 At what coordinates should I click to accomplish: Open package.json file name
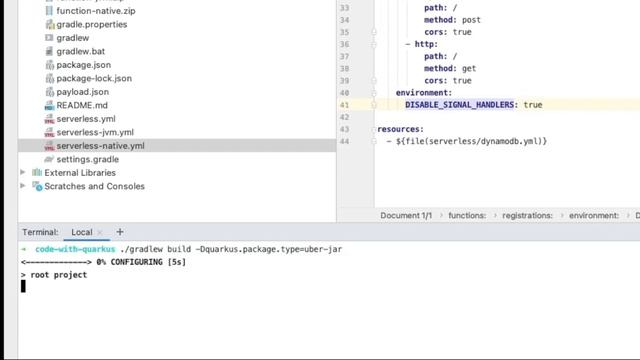(84, 65)
